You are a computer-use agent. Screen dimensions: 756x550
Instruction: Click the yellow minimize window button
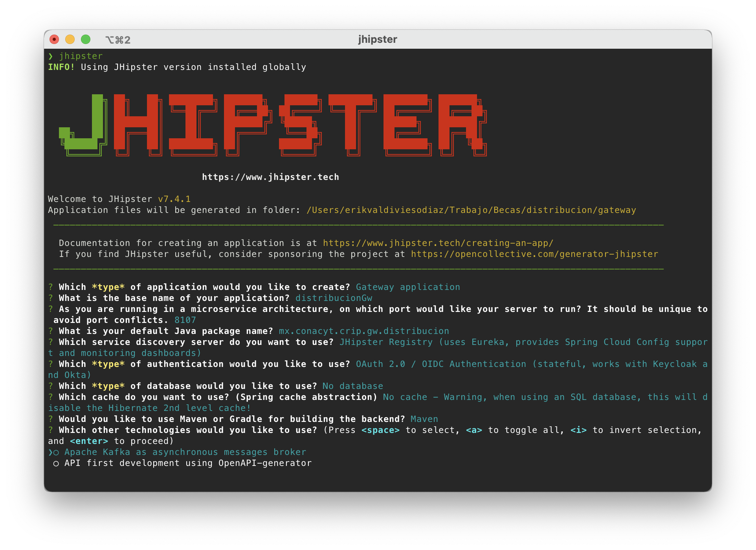[x=70, y=39]
